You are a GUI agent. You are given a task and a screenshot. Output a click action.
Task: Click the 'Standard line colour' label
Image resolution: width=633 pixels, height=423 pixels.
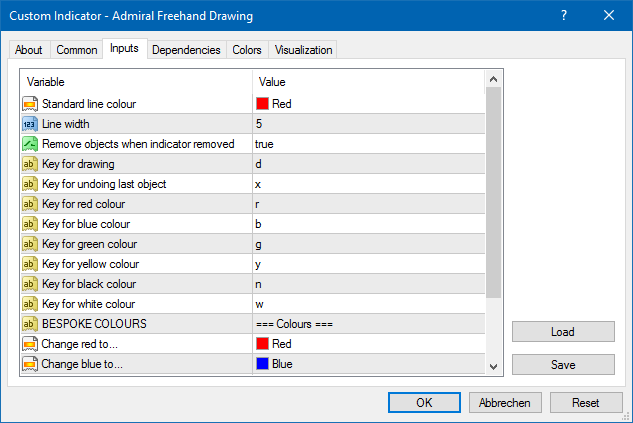[x=89, y=104]
